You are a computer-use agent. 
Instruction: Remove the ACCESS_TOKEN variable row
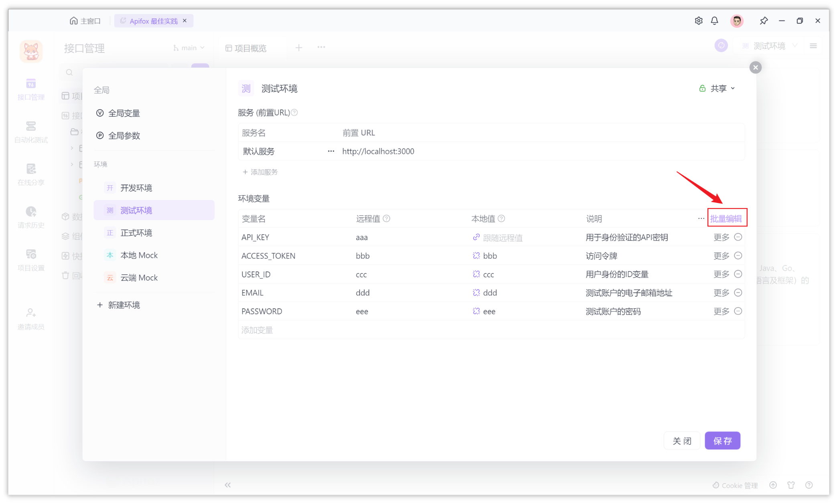[x=738, y=256]
